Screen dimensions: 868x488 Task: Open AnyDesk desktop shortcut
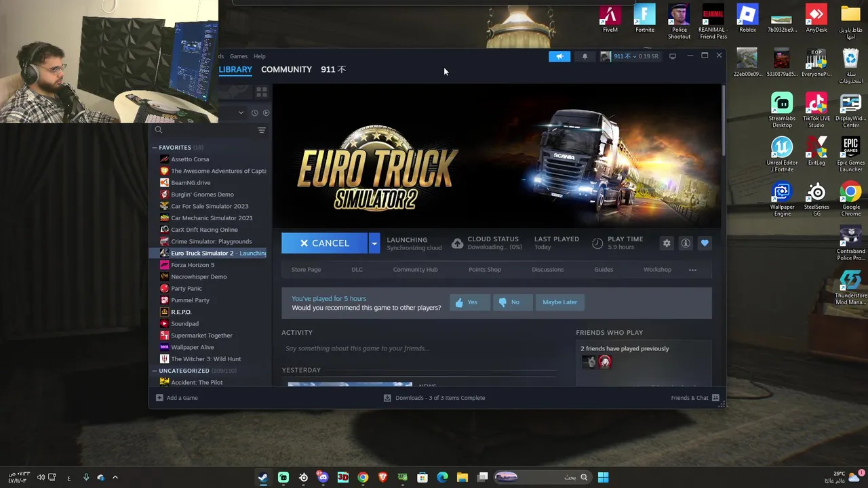816,19
